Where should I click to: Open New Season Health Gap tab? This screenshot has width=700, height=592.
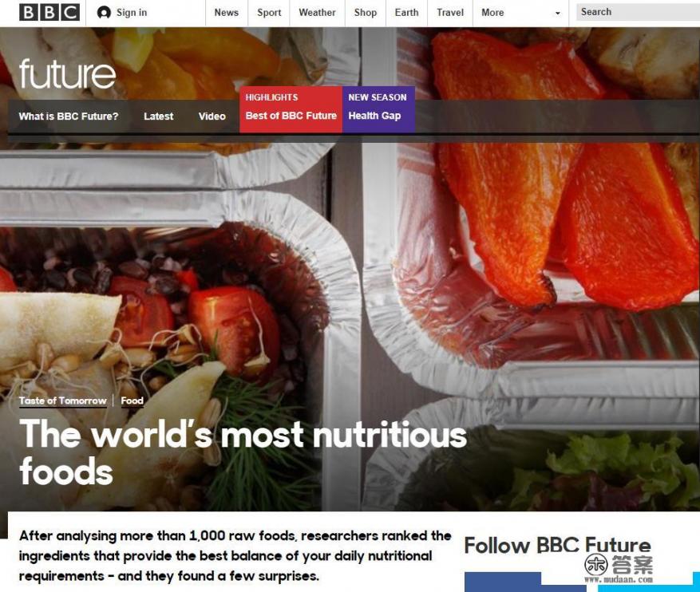[378, 109]
